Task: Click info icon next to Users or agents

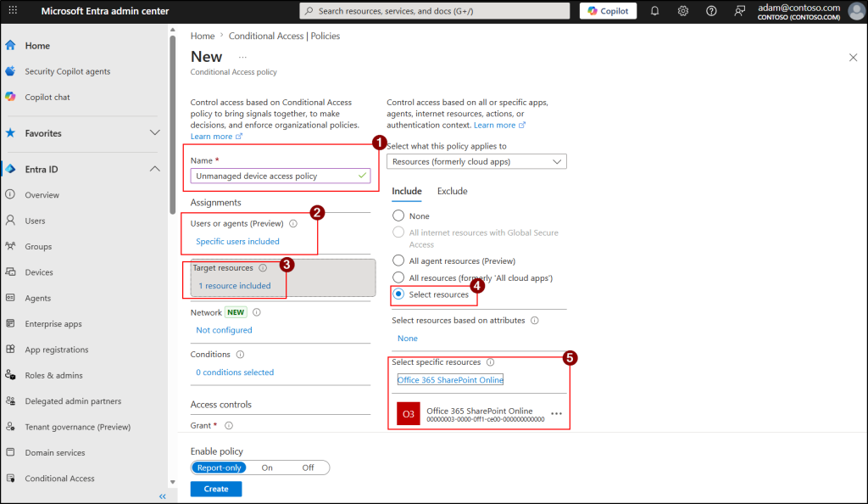Action: (293, 223)
